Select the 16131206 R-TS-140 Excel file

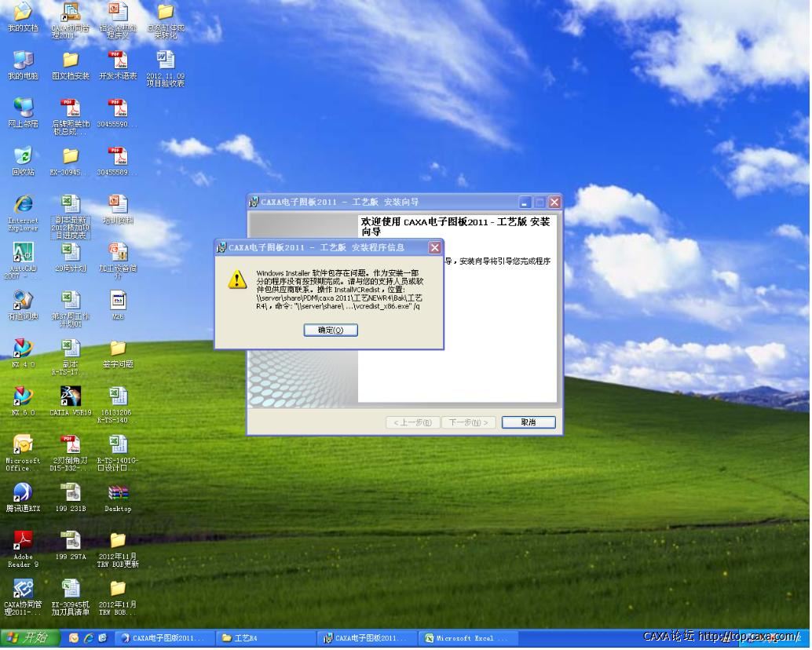pos(118,405)
